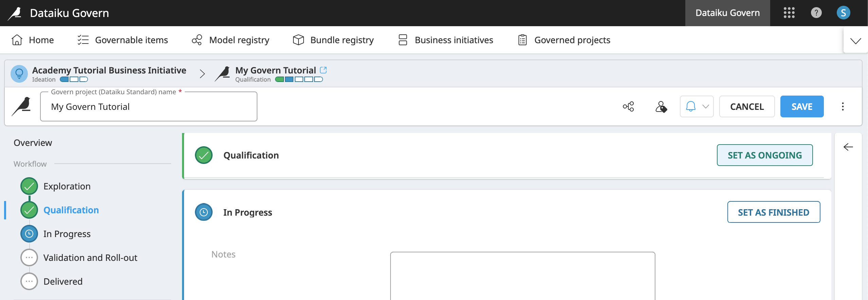Open My Govern Tutorial breadcrumb

click(275, 70)
